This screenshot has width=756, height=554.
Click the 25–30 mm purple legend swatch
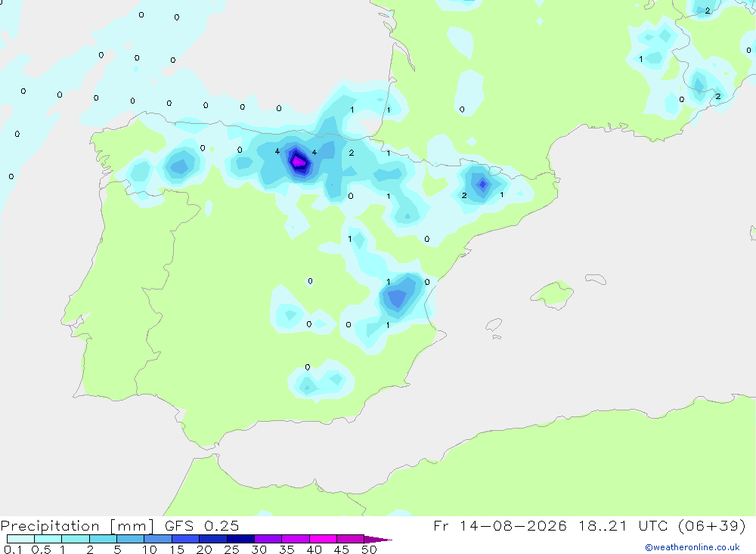[240, 539]
